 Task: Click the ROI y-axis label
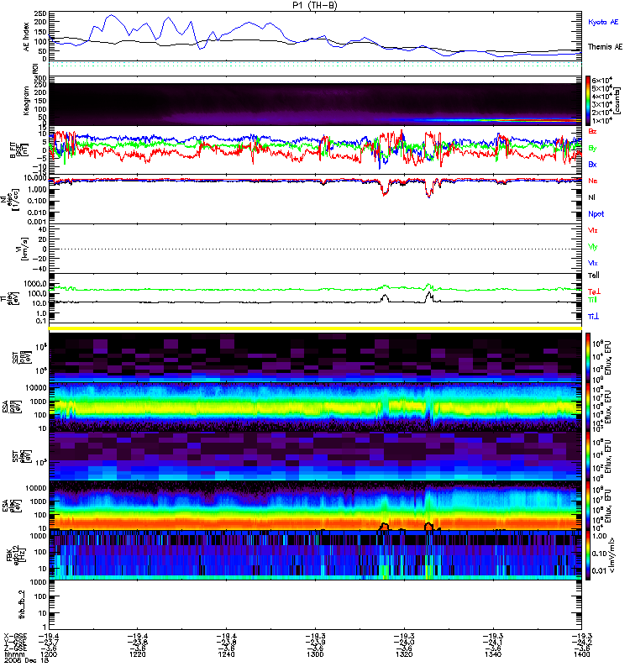[x=35, y=68]
